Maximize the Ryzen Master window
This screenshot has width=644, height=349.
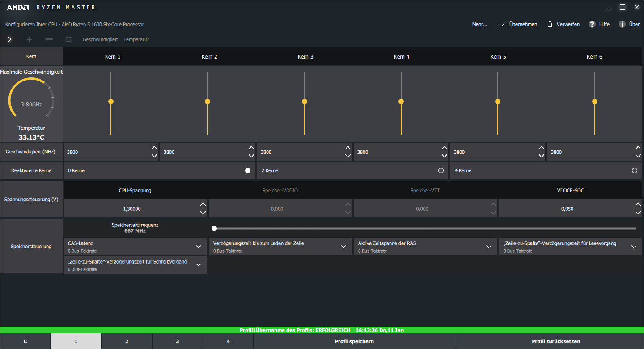(622, 7)
